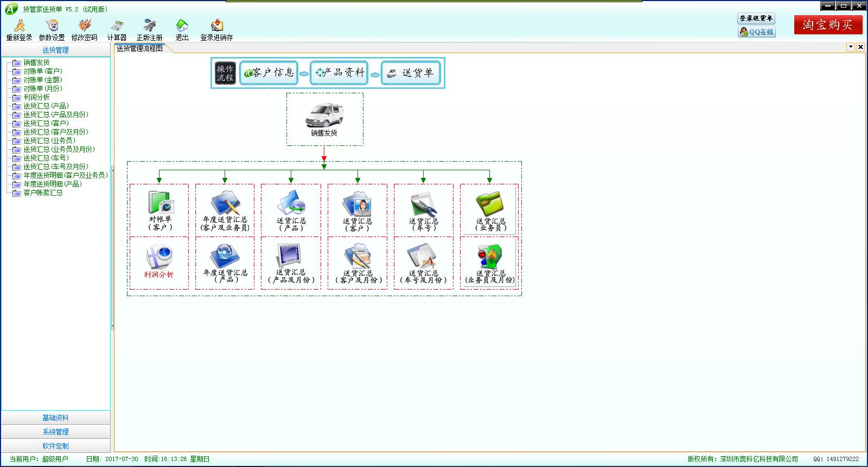Select 送货汇总(业务员及月份) tree item
Screen dimensions: 868x467
click(x=59, y=149)
